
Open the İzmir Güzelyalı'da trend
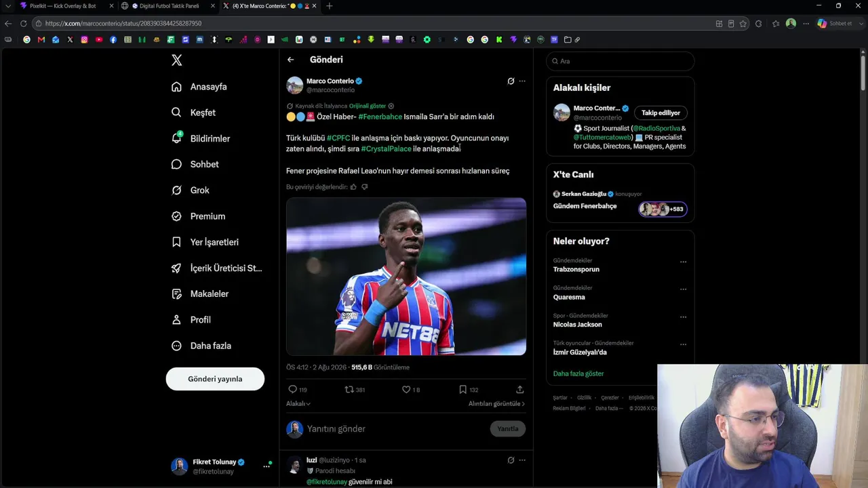tap(580, 352)
